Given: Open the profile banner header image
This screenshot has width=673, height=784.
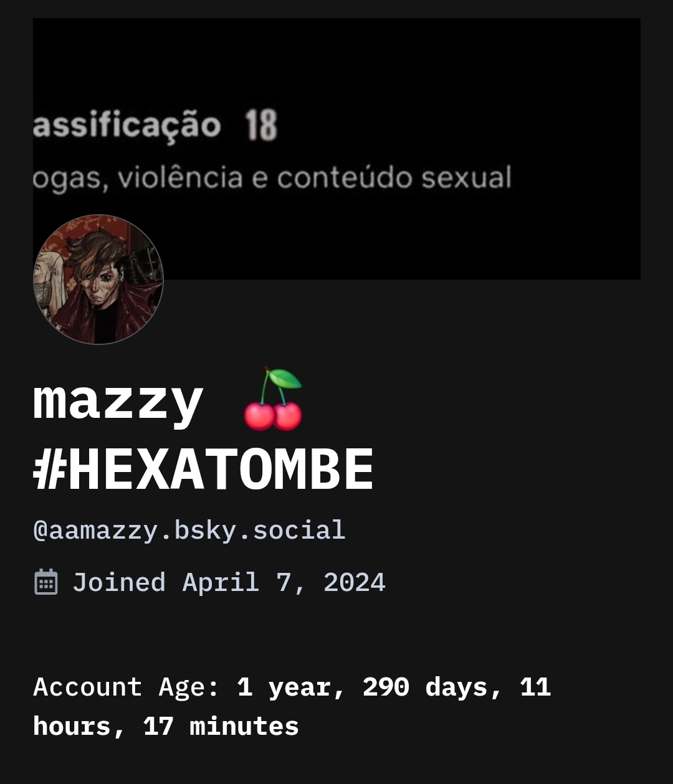Looking at the screenshot, I should (x=336, y=148).
